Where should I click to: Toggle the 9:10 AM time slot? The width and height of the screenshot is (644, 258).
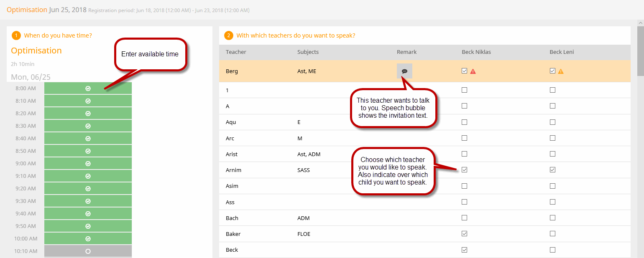pos(88,176)
